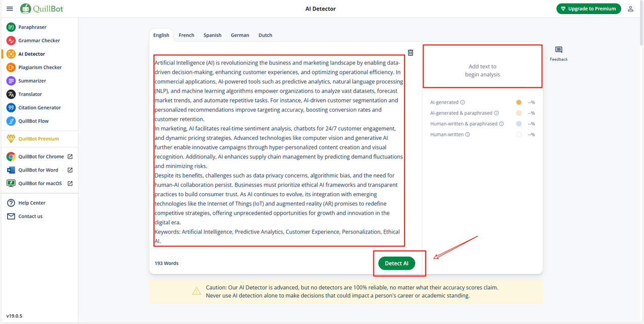Click the Citation Generator icon

click(x=11, y=108)
